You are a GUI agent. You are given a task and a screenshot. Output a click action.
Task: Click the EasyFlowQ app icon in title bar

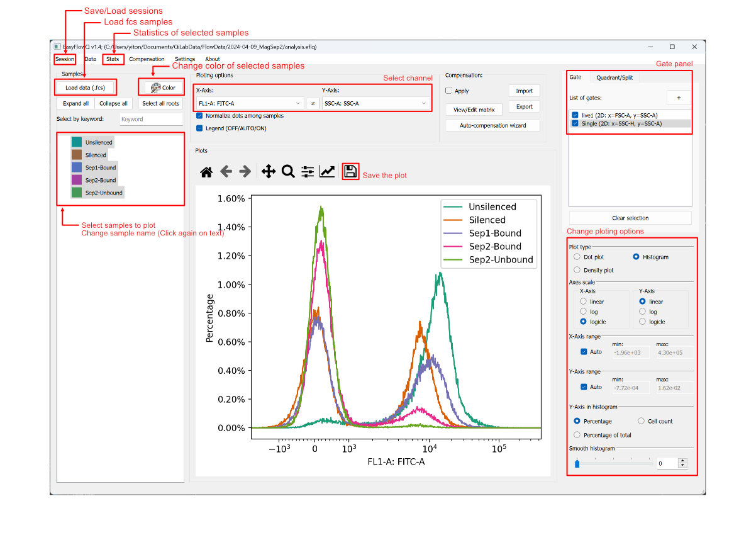pyautogui.click(x=57, y=47)
